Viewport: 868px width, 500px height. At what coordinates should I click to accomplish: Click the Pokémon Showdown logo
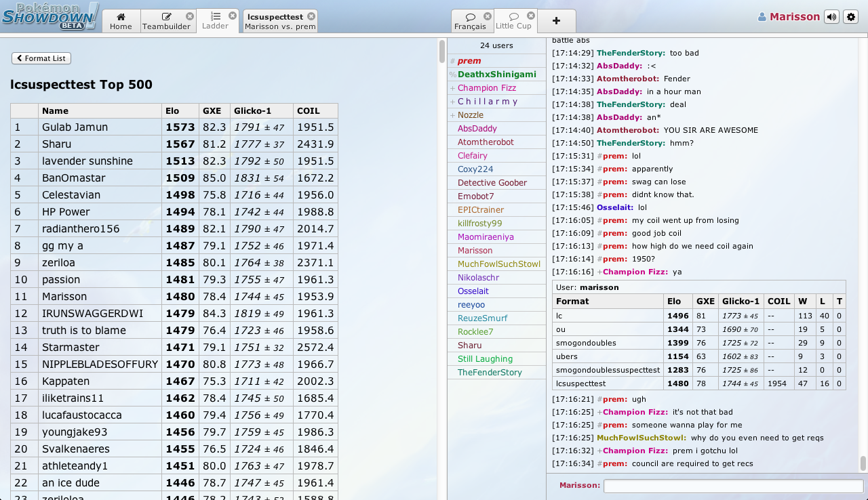pos(50,16)
